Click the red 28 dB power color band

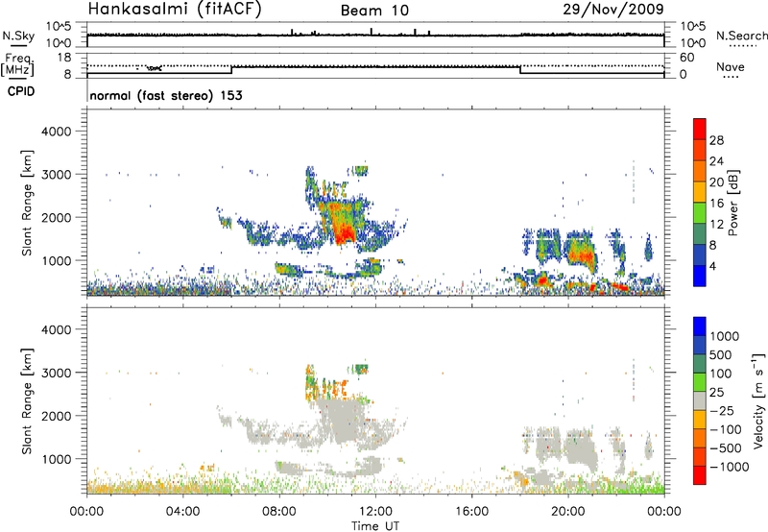(700, 129)
